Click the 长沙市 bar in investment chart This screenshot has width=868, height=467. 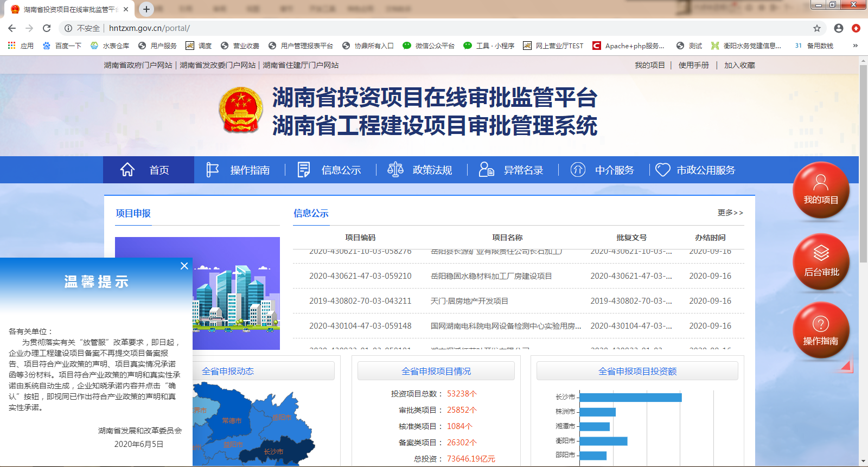click(x=630, y=398)
